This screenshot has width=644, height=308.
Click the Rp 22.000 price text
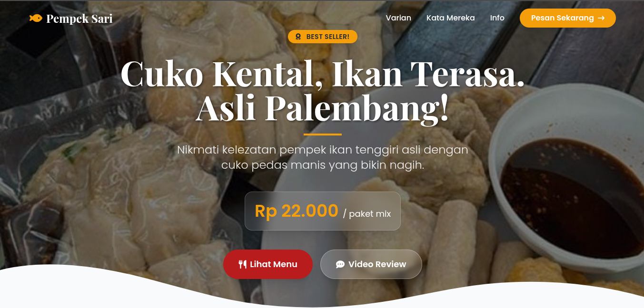coord(297,211)
